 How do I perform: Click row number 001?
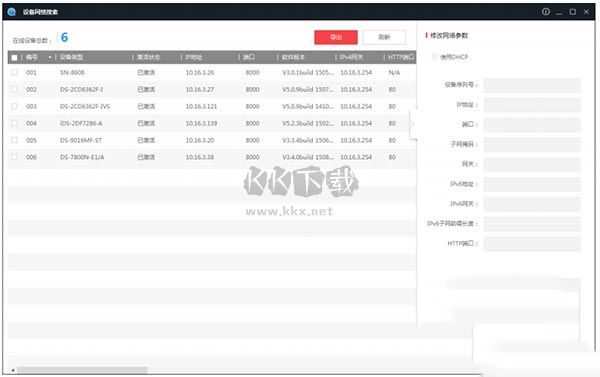[31, 72]
